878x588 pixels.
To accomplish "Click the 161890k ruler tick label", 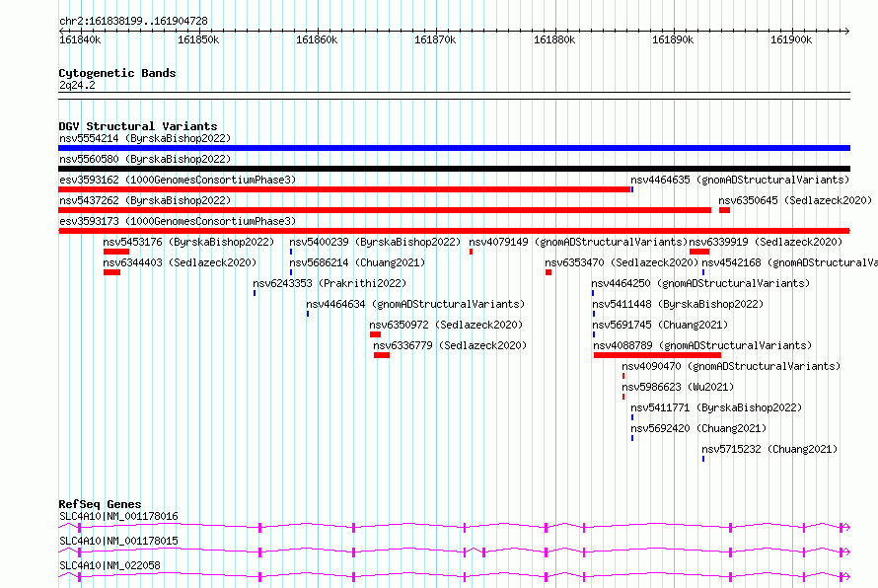I will click(x=673, y=39).
